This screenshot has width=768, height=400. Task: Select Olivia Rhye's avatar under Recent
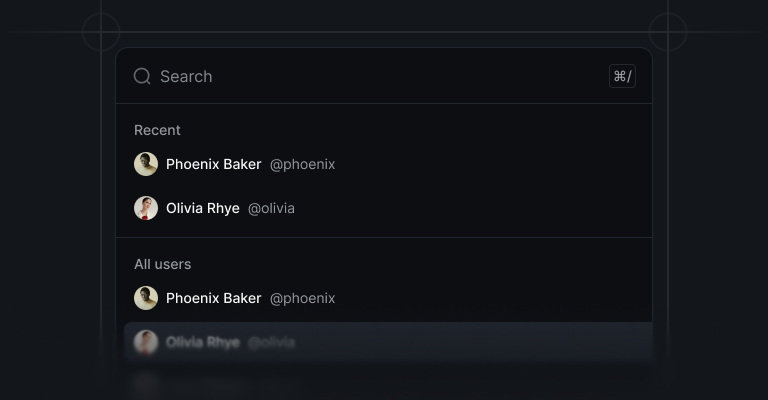click(x=146, y=208)
